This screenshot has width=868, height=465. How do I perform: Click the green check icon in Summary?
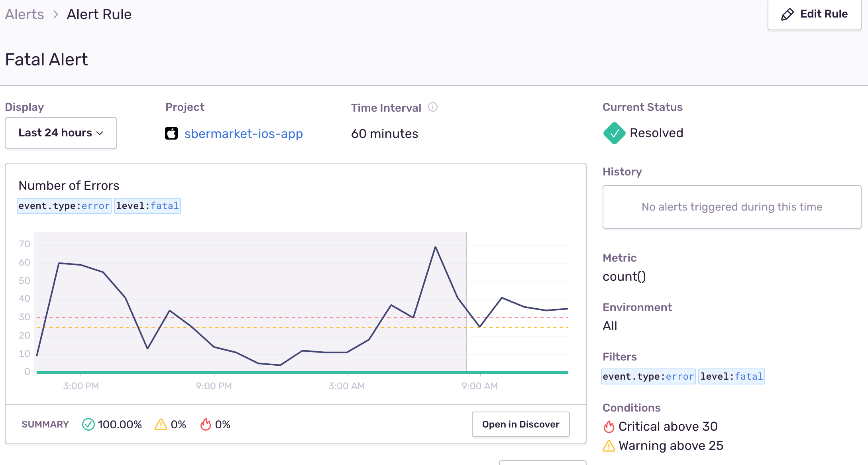[88, 424]
